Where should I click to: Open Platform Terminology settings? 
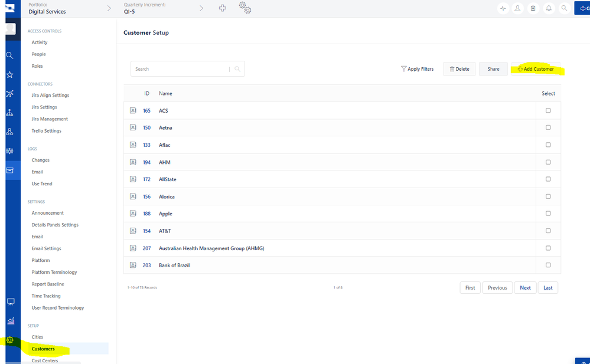click(x=54, y=272)
